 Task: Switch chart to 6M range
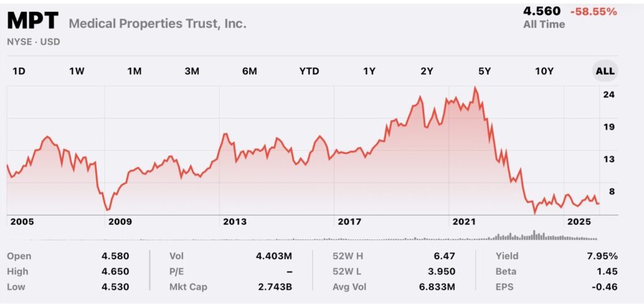[250, 71]
